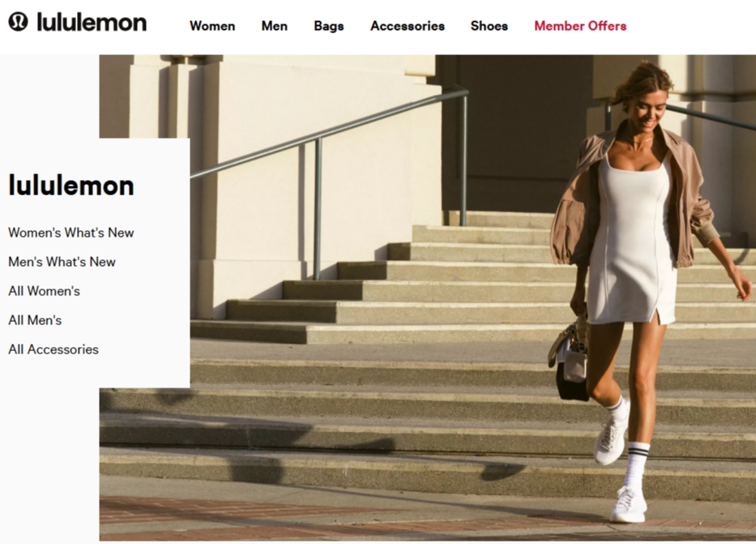Viewport: 756px width, 544px height.
Task: Click the lululemon wordmark in header
Action: 92,22
